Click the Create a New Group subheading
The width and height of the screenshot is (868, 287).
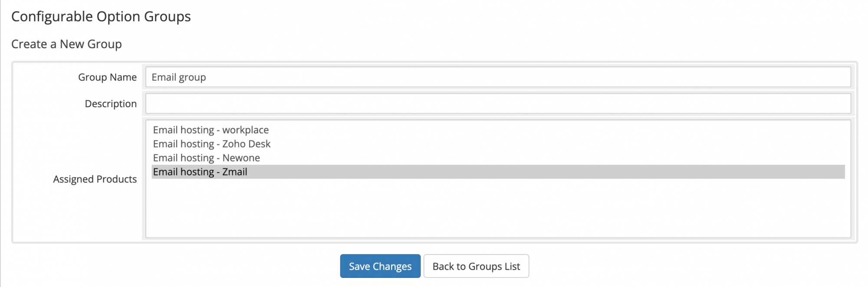[x=66, y=44]
